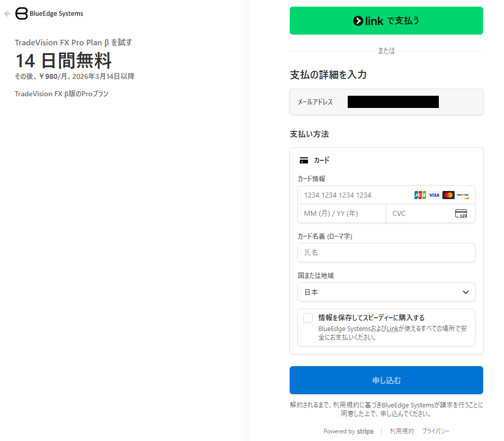Focus the カード名義 name field
Image resolution: width=504 pixels, height=441 pixels.
pyautogui.click(x=386, y=253)
